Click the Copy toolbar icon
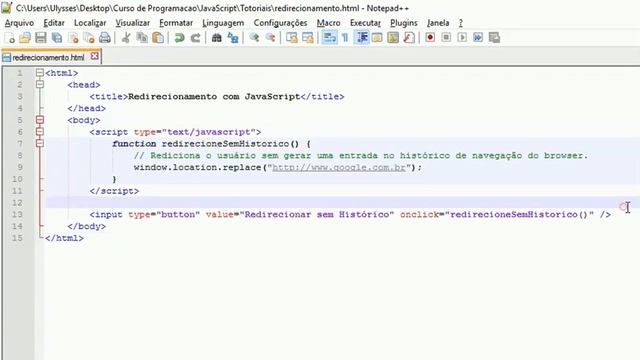Viewport: 640px width, 360px height. pos(142,38)
